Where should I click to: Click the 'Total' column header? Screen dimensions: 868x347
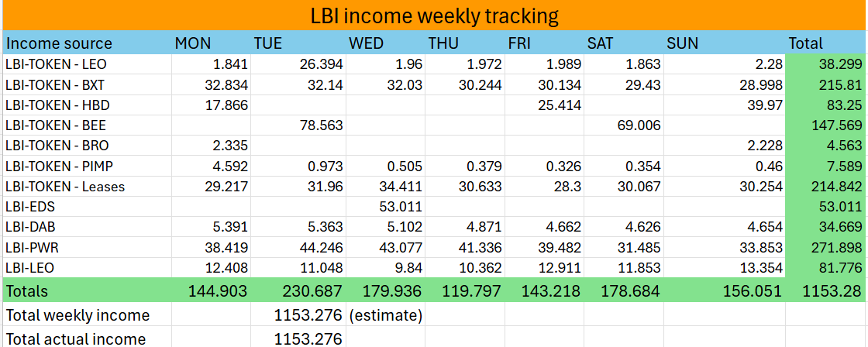point(826,43)
